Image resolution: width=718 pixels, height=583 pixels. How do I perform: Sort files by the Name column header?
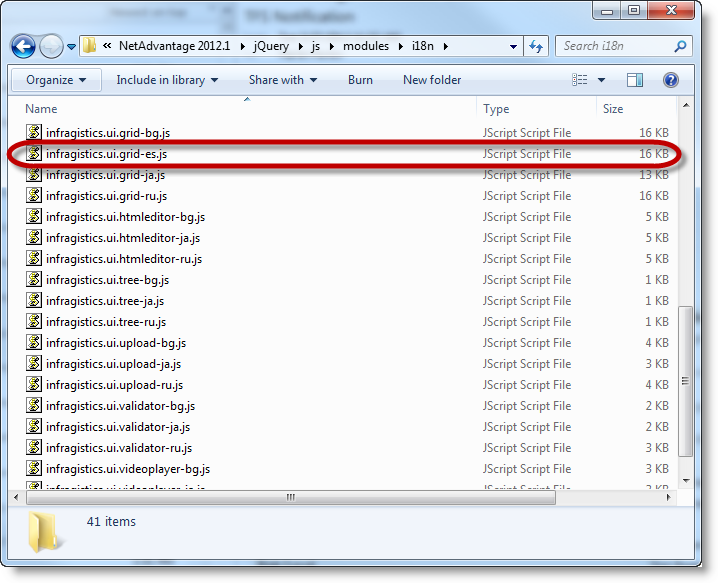pos(42,109)
